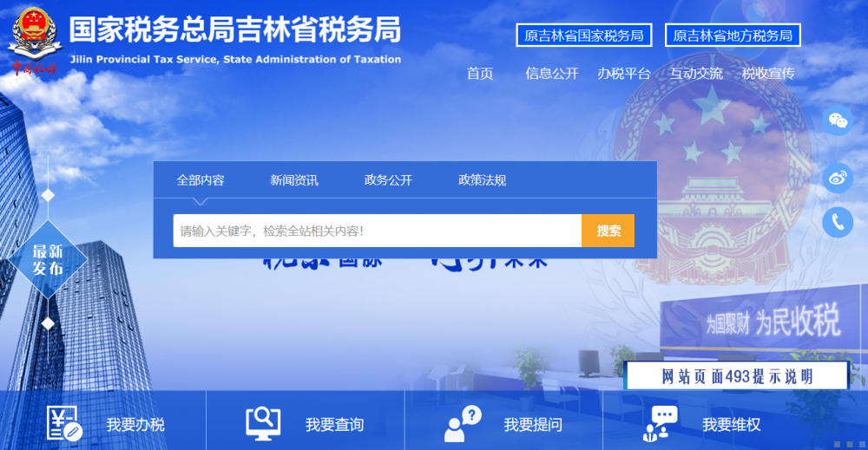The image size is (868, 450).
Task: Click the WeChat icon on right sidebar
Action: tap(838, 121)
